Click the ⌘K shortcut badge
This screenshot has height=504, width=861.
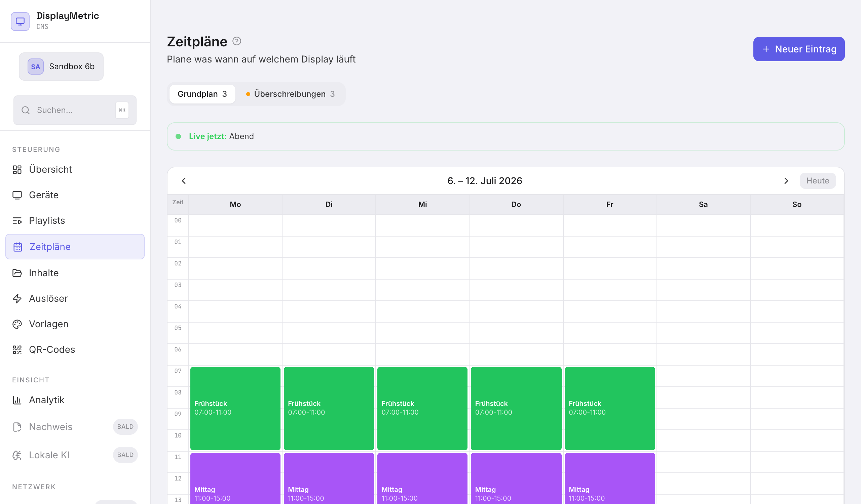tap(122, 110)
